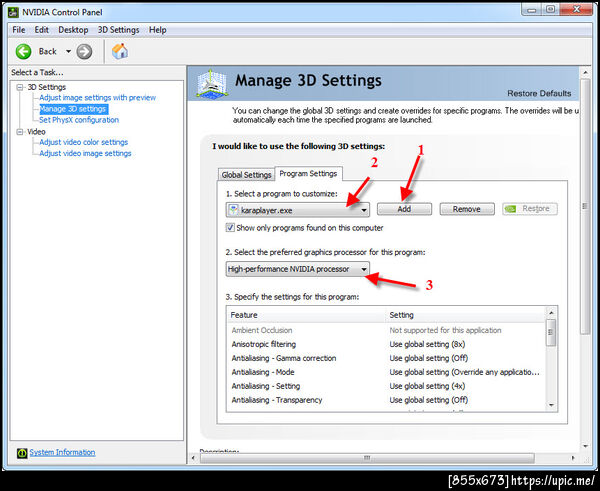Click the feature list scroll-down arrow
Screen dimensions: 600x491
point(551,405)
